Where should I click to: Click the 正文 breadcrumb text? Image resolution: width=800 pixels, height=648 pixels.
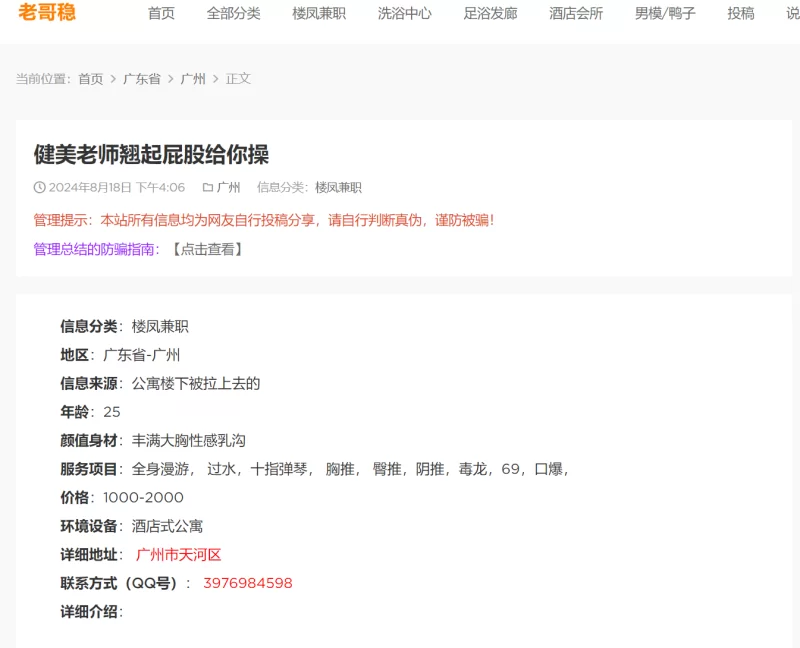coord(238,79)
